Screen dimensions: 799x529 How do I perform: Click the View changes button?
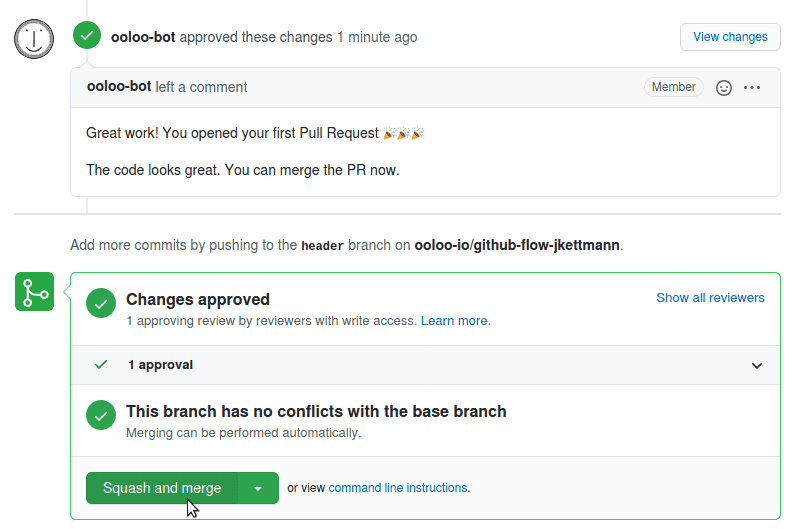click(730, 37)
